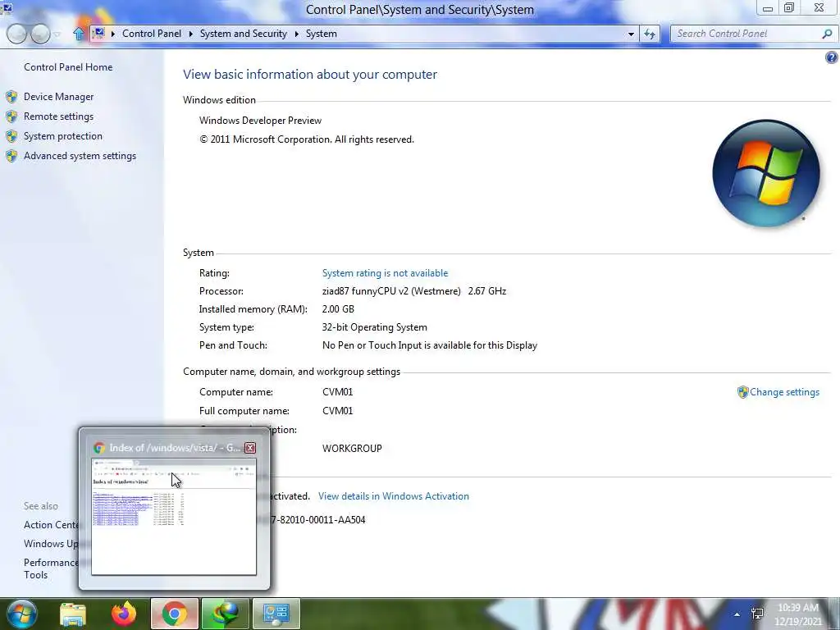Open Advanced system settings
840x630 pixels.
[80, 156]
